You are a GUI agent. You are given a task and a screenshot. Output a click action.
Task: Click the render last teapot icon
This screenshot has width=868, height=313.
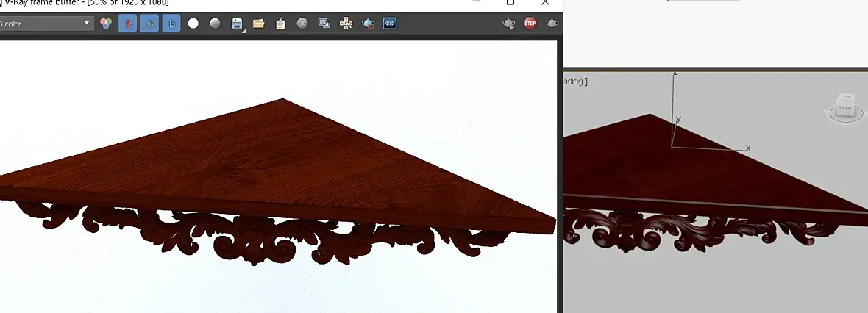coord(552,24)
